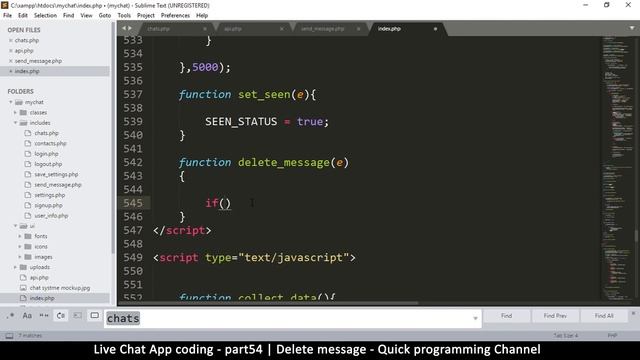This screenshot has width=640, height=360.
Task: Open contacts.php in includes folder
Action: pos(50,143)
